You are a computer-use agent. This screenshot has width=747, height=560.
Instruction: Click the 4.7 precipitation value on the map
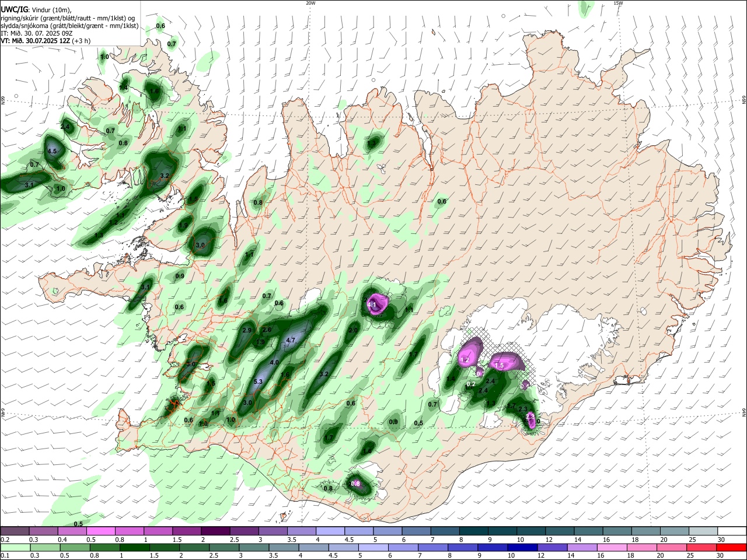pos(291,340)
